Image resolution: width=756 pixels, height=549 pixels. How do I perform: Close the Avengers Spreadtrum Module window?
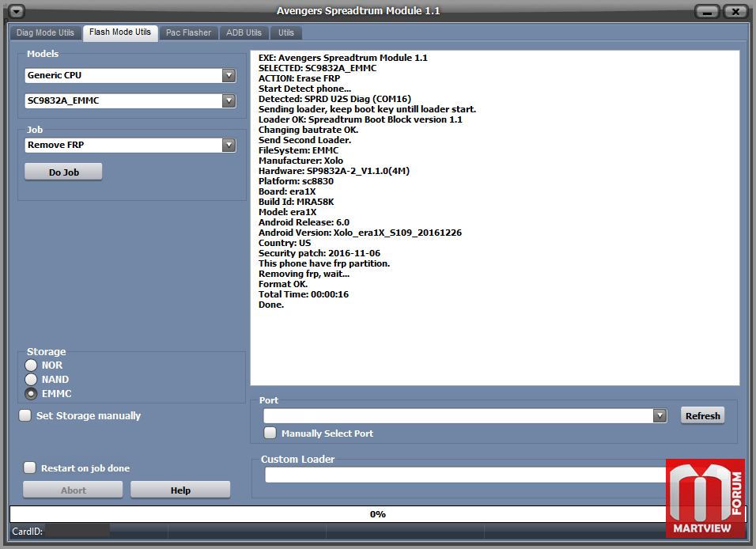tap(735, 12)
